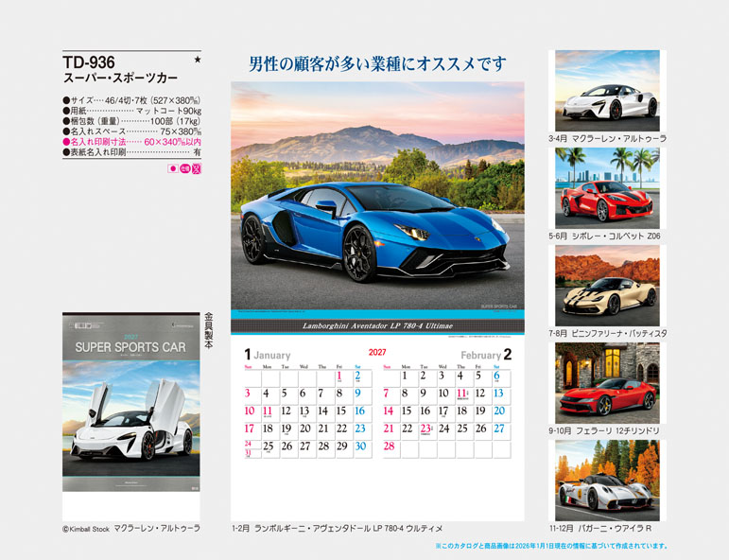Click February 28 in the calendar
Viewport: 729px width, 560px height.
click(390, 446)
